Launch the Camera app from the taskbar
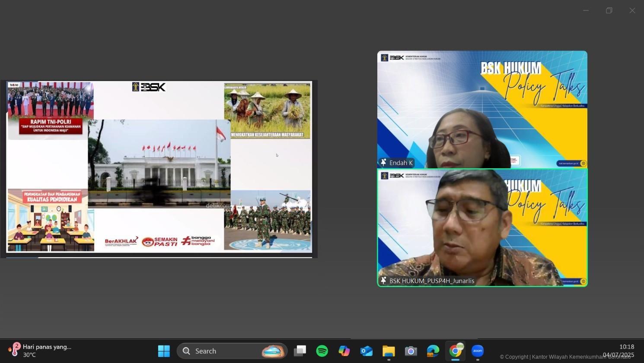 click(411, 351)
